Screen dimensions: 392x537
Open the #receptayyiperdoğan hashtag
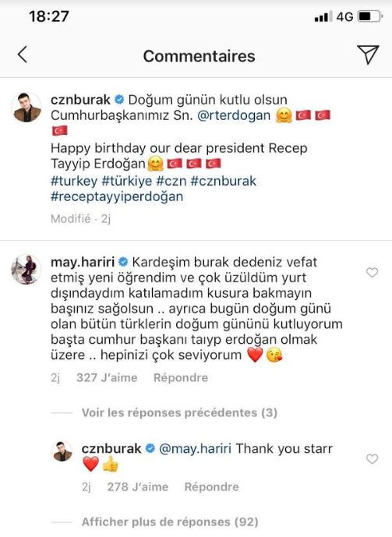pyautogui.click(x=117, y=196)
